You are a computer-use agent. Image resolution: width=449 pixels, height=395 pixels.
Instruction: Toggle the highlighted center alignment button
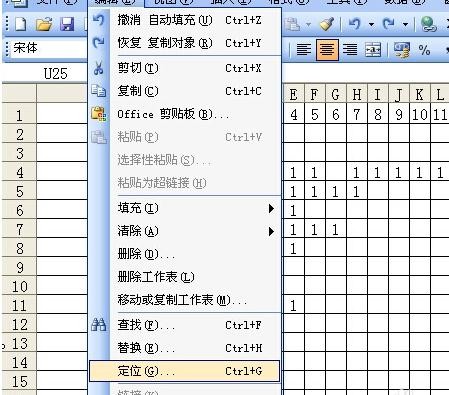(327, 50)
